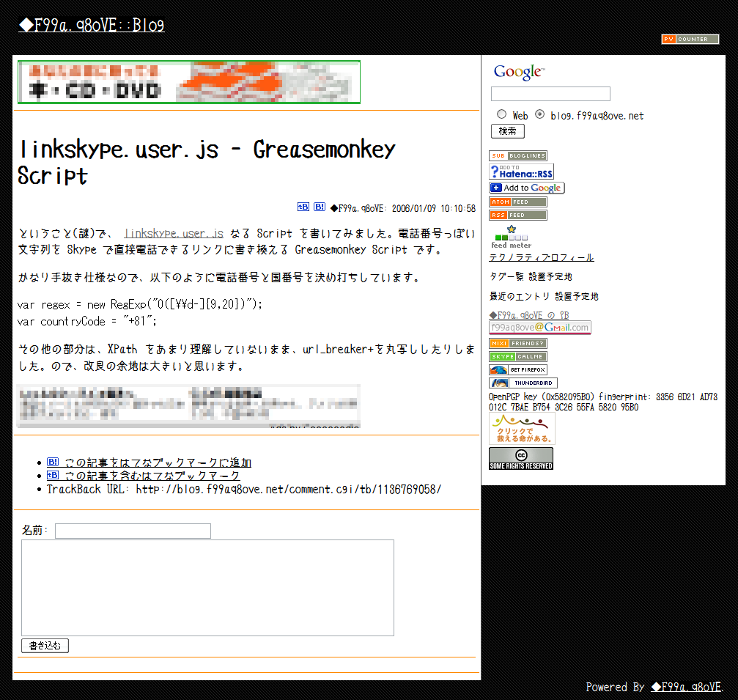Select the blog.f99aq8ove.net search radio button
The image size is (738, 700).
pos(540,114)
